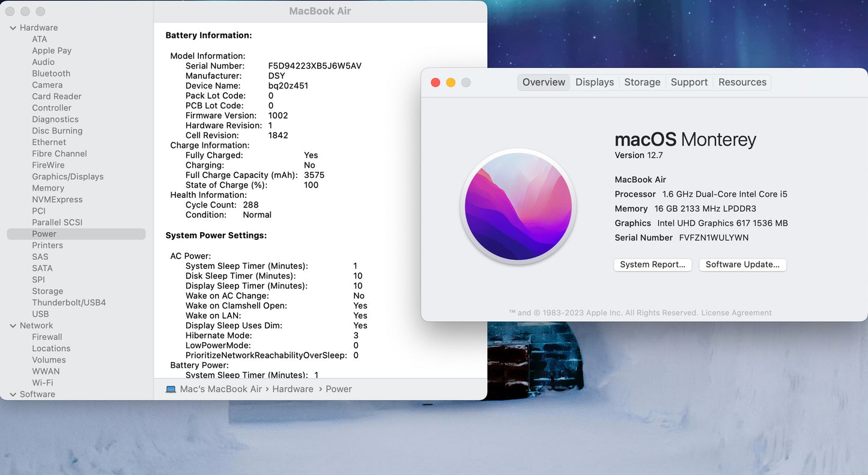Open the License Agreement link
Screen dimensions: 868x475
point(736,313)
